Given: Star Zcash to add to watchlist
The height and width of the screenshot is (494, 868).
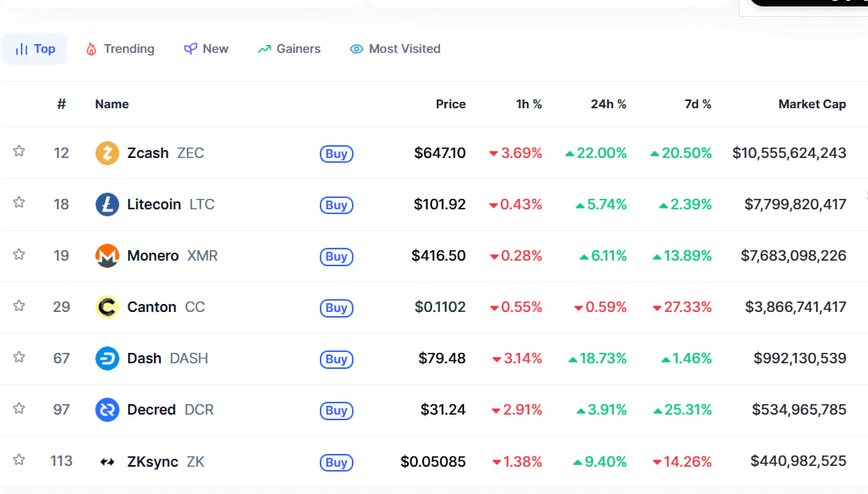Looking at the screenshot, I should [x=19, y=152].
